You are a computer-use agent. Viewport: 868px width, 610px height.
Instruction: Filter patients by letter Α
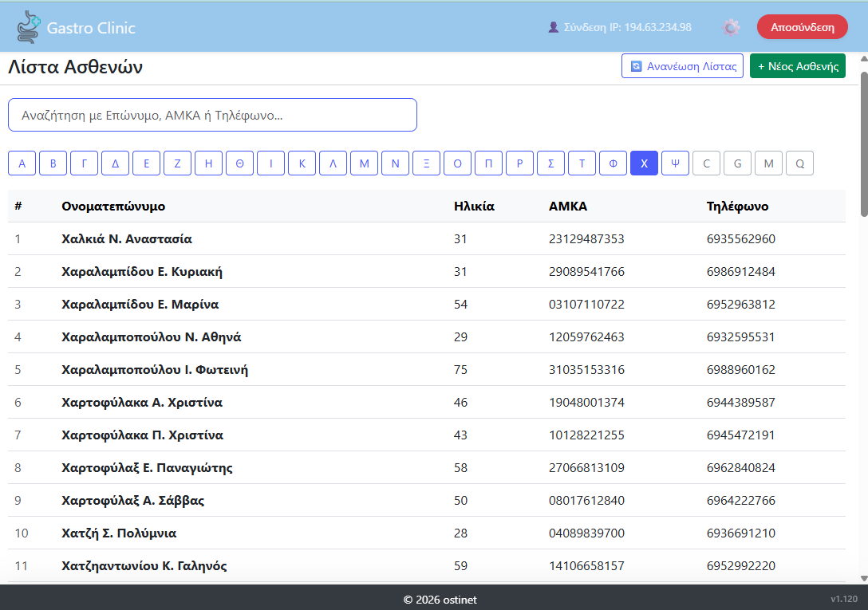[x=22, y=163]
